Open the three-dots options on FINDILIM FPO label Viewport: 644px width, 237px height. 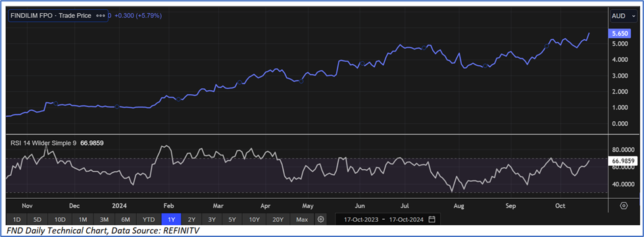[x=100, y=16]
